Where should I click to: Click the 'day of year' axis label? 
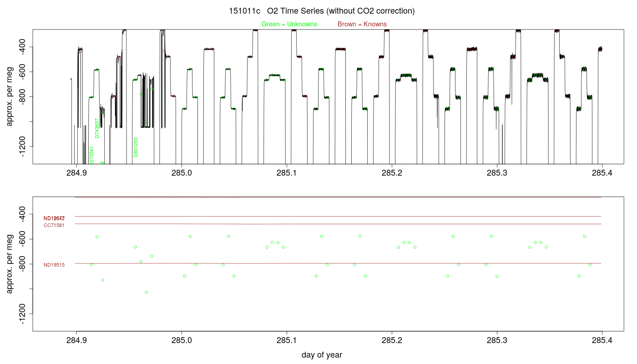click(x=322, y=355)
